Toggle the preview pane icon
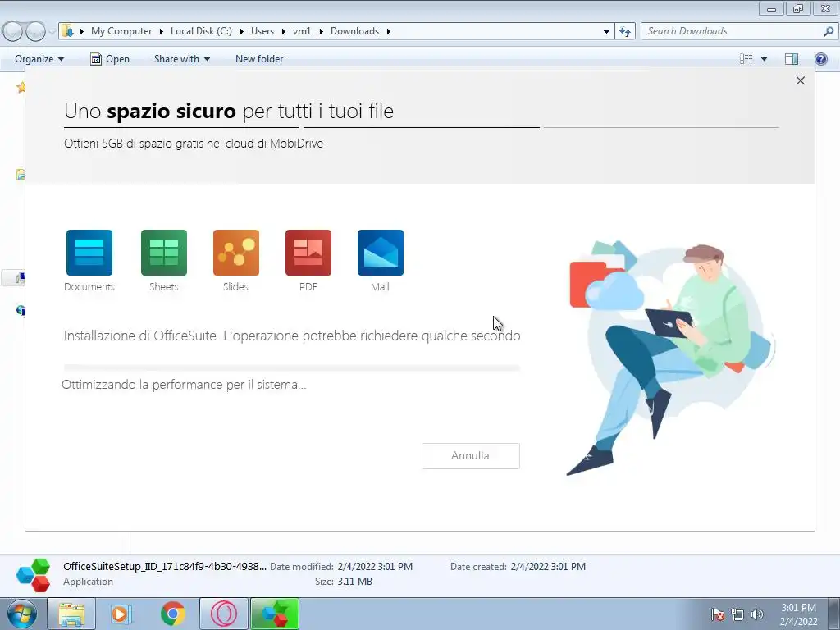This screenshot has width=840, height=630. [792, 59]
